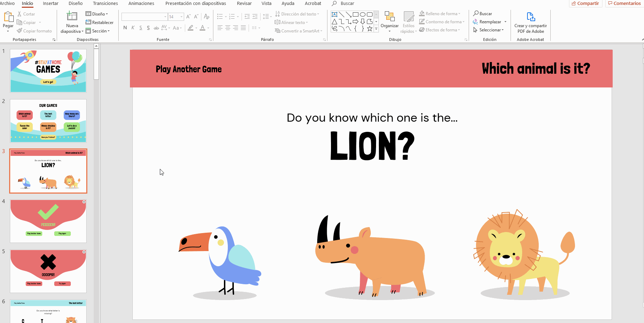Viewport: 644px width, 323px height.
Task: Click Copiar formato painter
Action: click(34, 31)
